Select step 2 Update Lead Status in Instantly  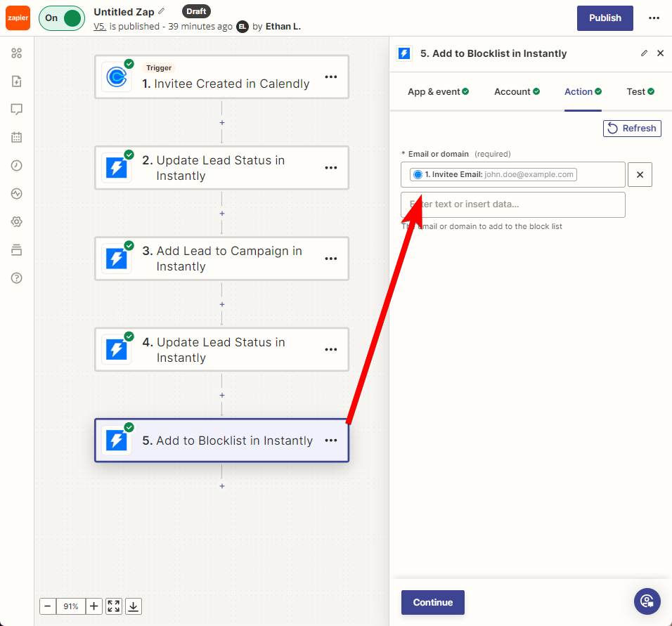coord(221,168)
